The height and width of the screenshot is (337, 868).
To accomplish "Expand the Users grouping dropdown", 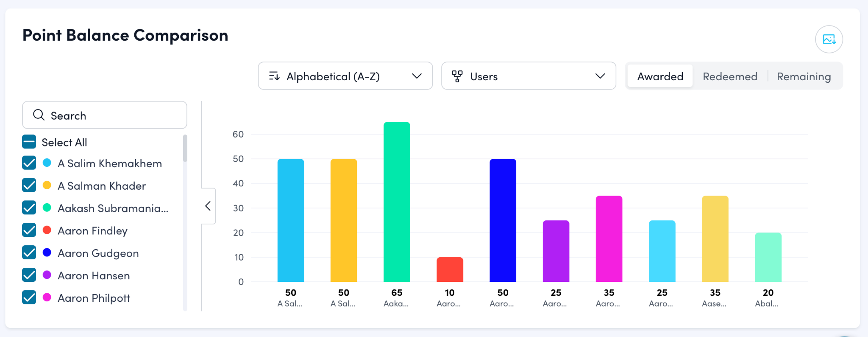I will 528,76.
